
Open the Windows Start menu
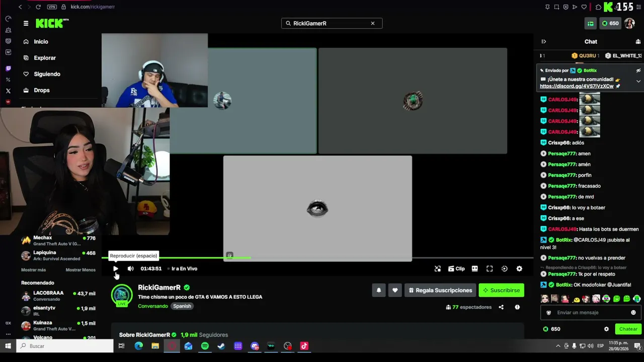click(8, 346)
